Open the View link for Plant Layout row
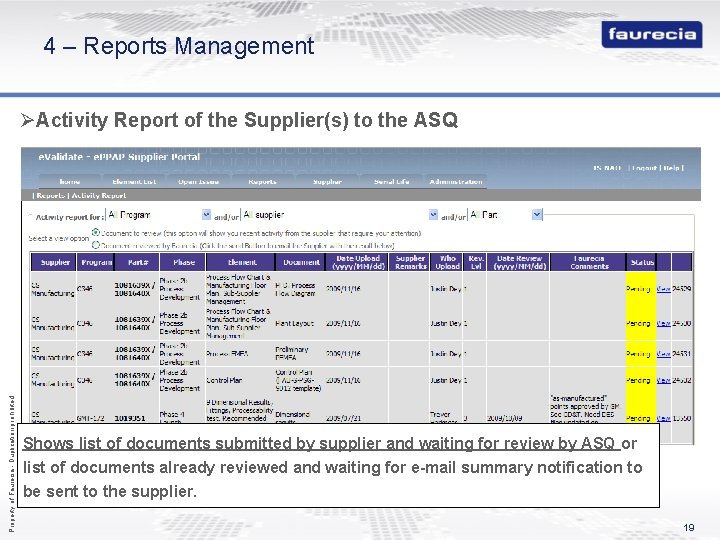 664,323
